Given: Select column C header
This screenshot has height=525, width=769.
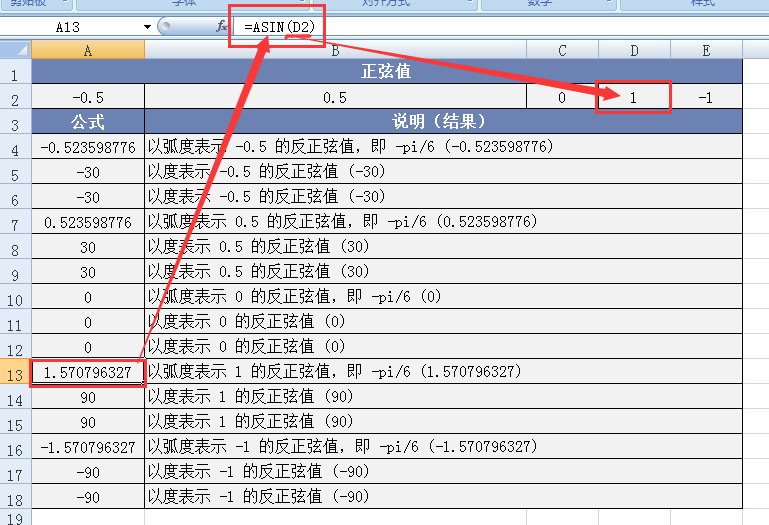Looking at the screenshot, I should pyautogui.click(x=562, y=51).
